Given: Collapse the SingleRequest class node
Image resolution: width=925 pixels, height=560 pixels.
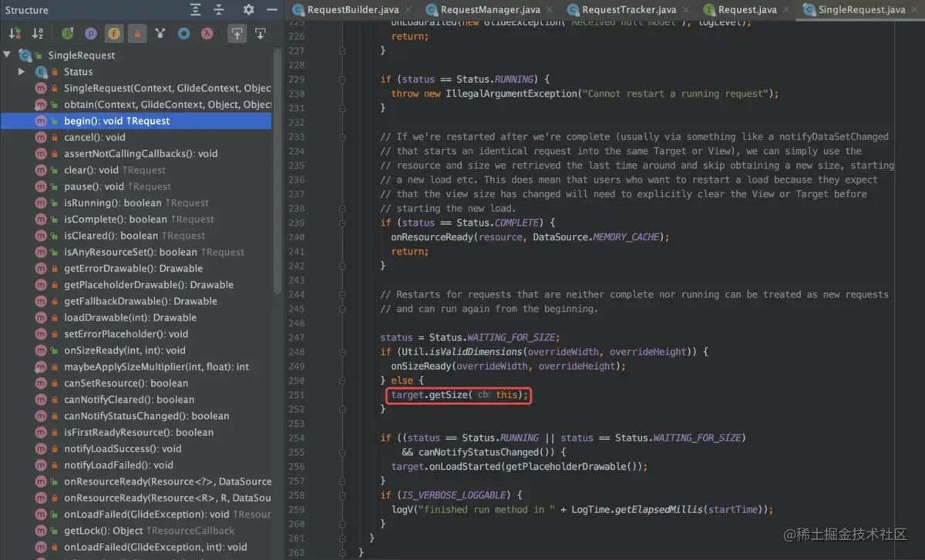Looking at the screenshot, I should 8,55.
